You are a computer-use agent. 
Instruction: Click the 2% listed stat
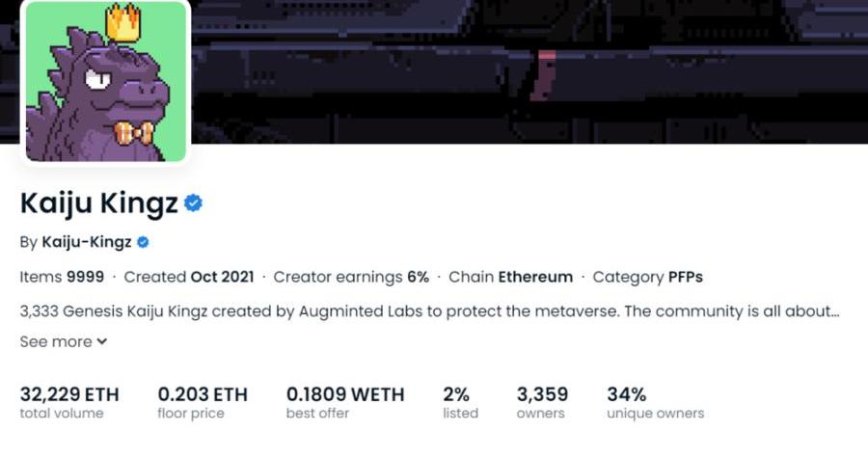click(x=460, y=402)
